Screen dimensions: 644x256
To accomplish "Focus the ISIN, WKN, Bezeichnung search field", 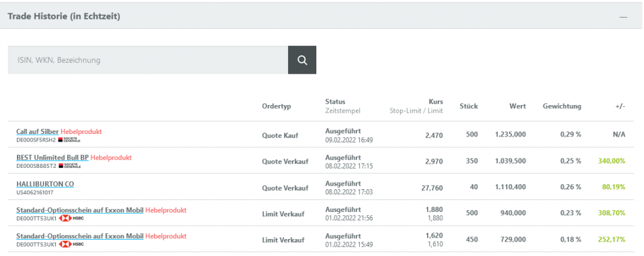I will [x=148, y=60].
